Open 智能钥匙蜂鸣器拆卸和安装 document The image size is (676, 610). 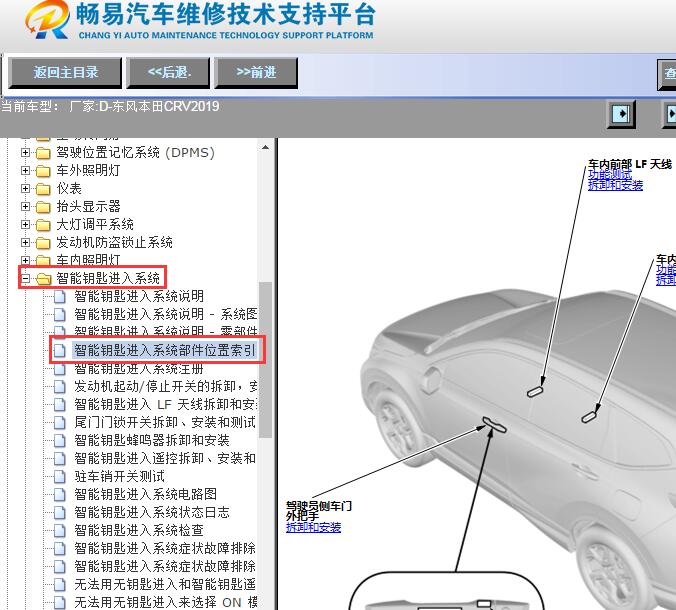point(151,440)
